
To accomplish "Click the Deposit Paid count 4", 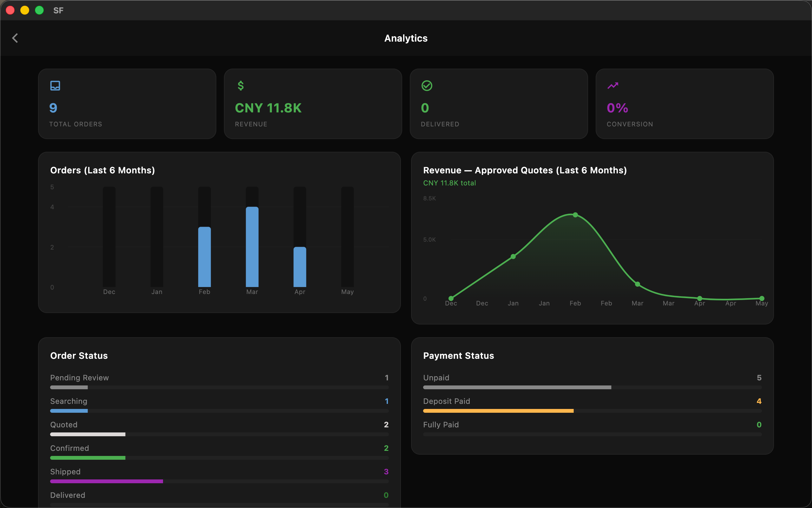I will [x=759, y=401].
